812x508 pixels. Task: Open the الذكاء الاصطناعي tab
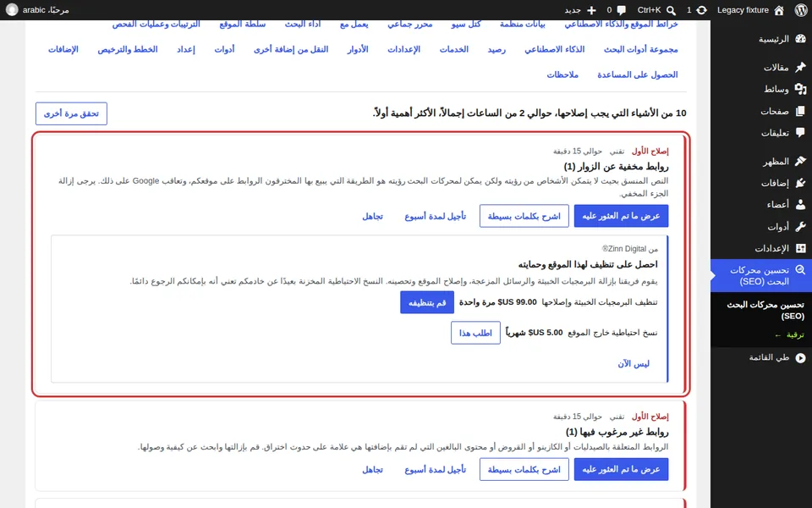[x=555, y=49]
